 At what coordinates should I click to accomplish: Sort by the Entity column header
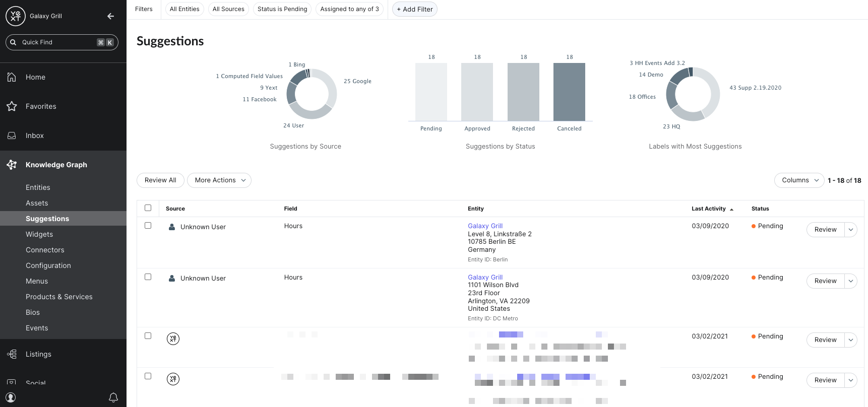coord(476,209)
